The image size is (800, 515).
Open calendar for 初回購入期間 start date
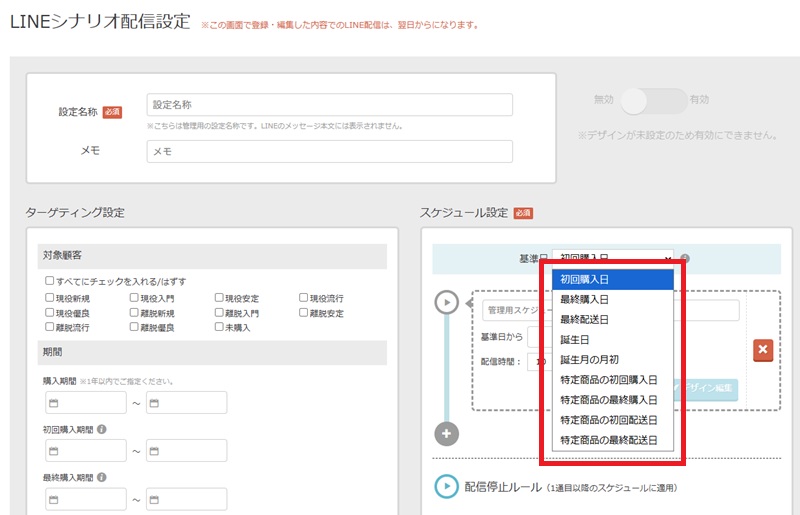point(54,451)
